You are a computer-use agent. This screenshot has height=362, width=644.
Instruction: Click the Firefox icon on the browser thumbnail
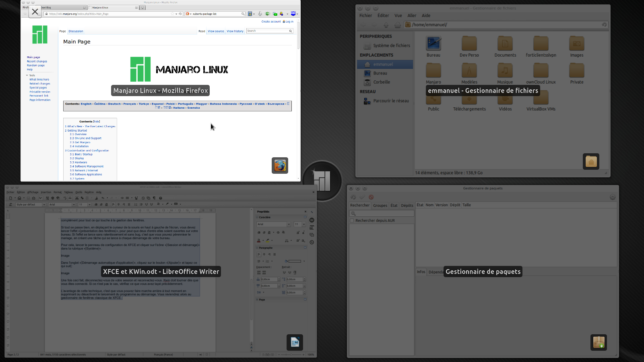(x=280, y=165)
